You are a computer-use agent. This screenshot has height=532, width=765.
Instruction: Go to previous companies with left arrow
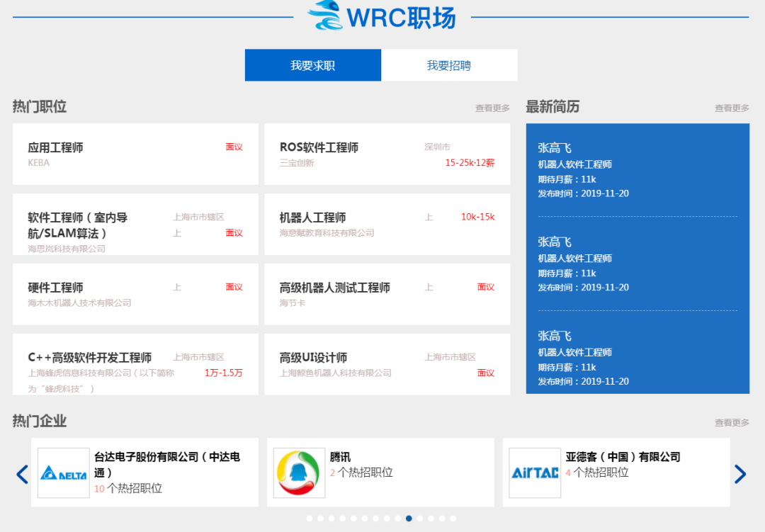[22, 474]
